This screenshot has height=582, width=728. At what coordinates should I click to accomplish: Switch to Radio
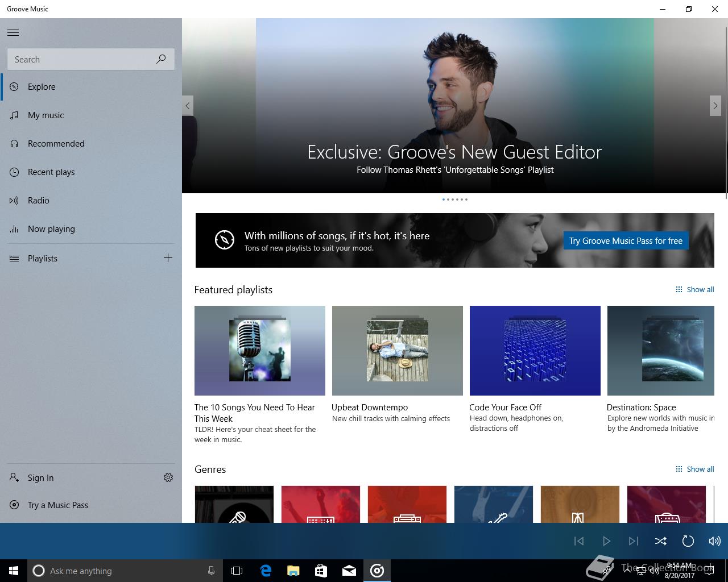click(x=91, y=201)
